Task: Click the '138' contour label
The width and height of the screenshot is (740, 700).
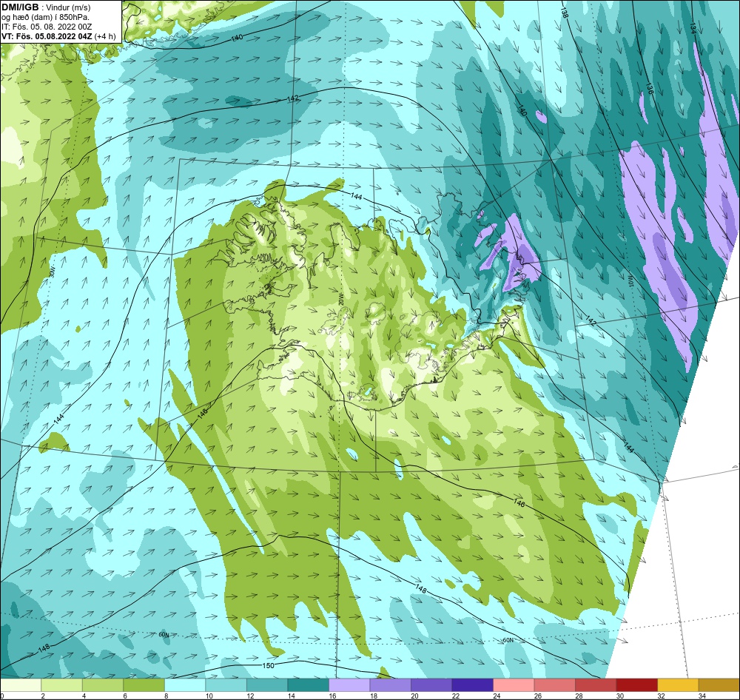Action: (564, 13)
